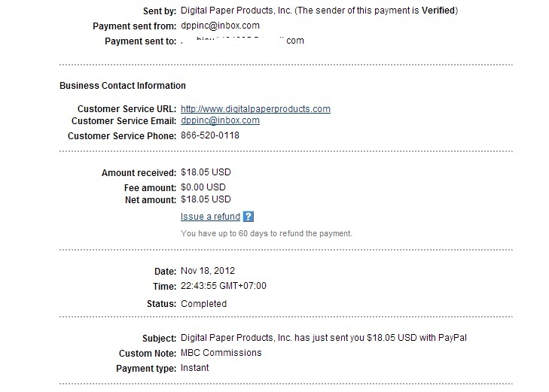Click the MBC Commissions custom note
The width and height of the screenshot is (549, 392).
(x=221, y=353)
